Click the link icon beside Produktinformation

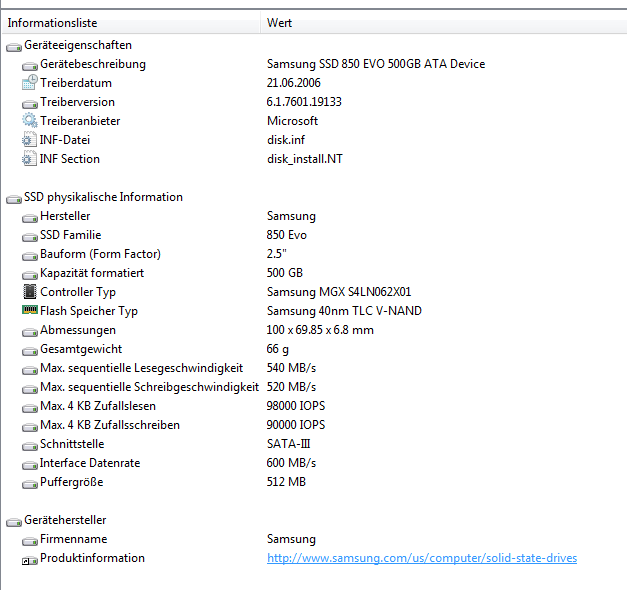pos(30,561)
